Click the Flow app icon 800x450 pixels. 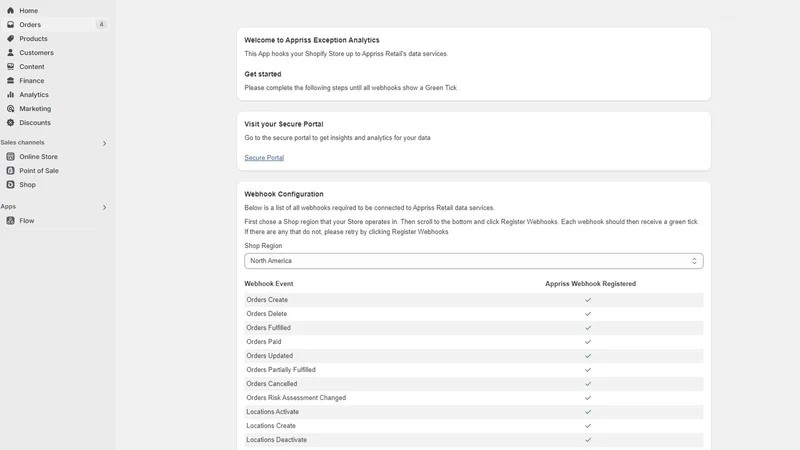tap(10, 220)
